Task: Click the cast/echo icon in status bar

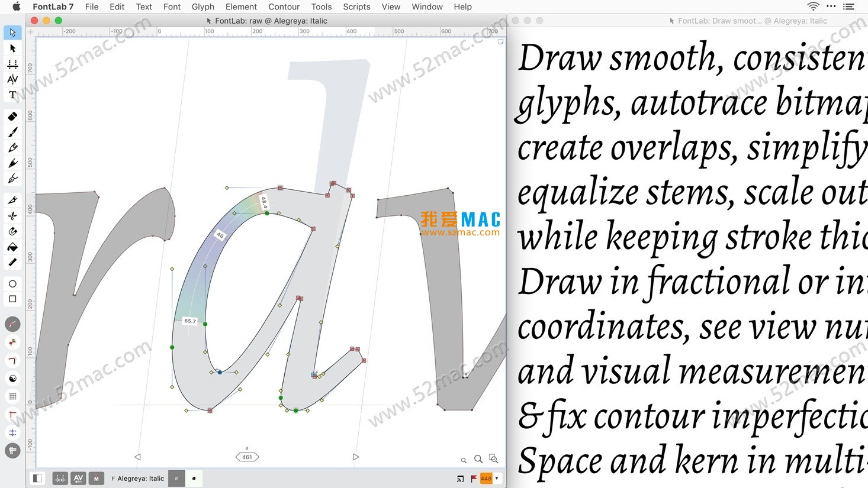Action: [x=461, y=479]
